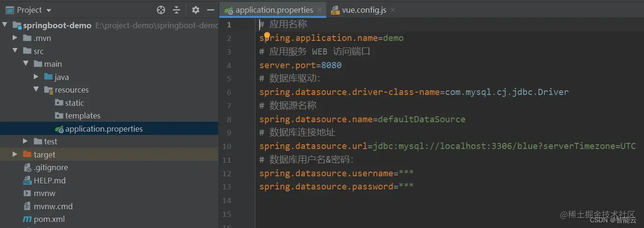Click the MD icon beside HELP.md
The width and height of the screenshot is (644, 228).
[27, 181]
